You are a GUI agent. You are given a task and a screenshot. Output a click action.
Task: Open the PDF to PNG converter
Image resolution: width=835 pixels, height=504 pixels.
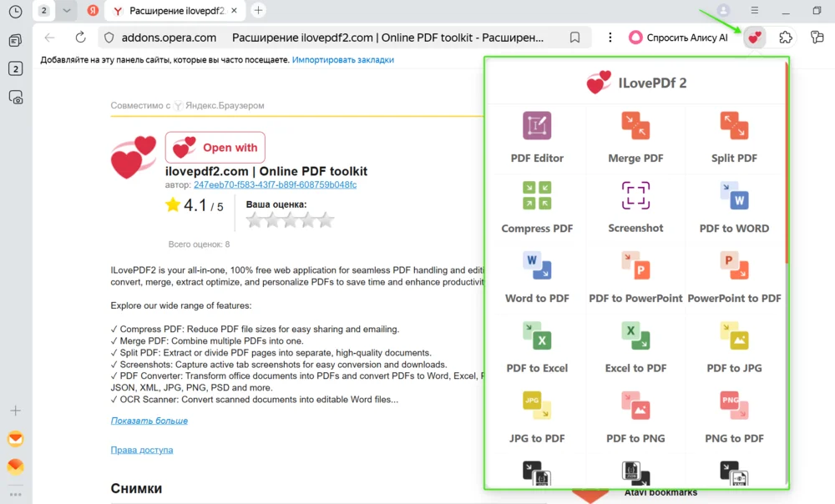[x=635, y=418]
